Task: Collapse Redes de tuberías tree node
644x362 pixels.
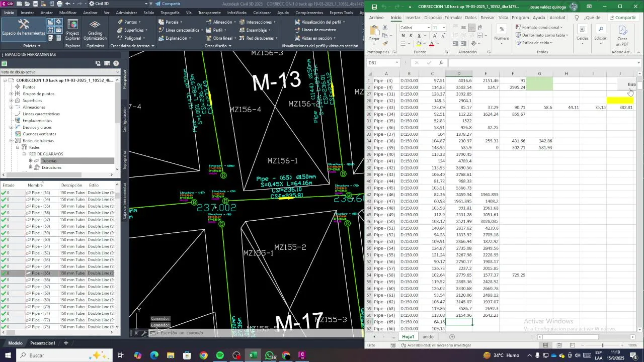Action: coord(11,141)
